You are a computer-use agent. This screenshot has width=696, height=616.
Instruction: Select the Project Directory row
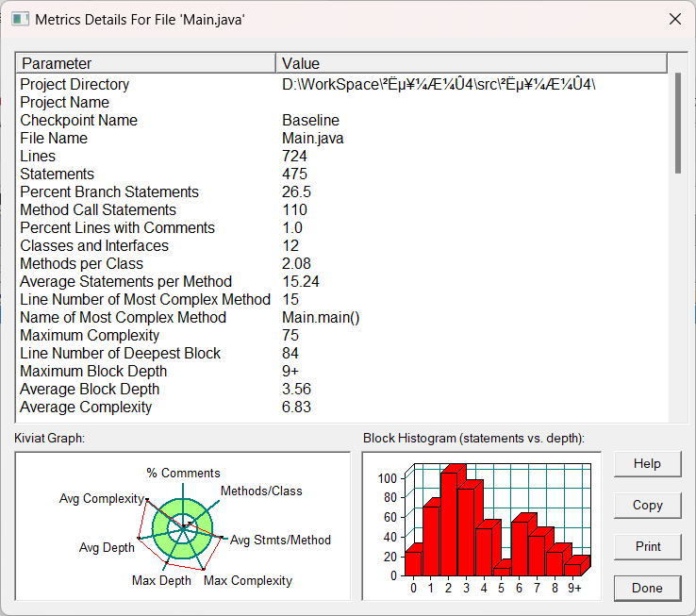(x=75, y=85)
